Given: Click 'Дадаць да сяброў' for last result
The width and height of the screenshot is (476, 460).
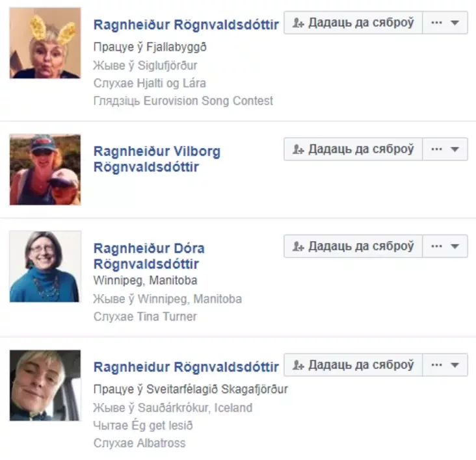Looking at the screenshot, I should tap(353, 365).
